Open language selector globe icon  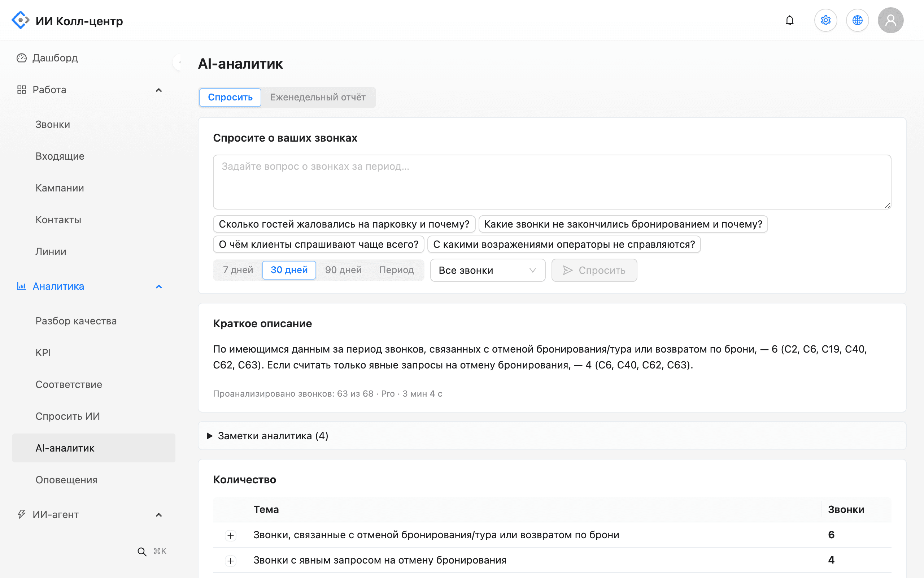(x=857, y=20)
